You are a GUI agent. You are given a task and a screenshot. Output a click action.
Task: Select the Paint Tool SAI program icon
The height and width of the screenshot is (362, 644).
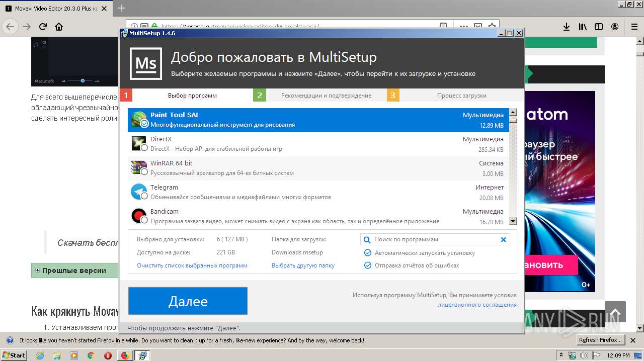[x=139, y=120]
